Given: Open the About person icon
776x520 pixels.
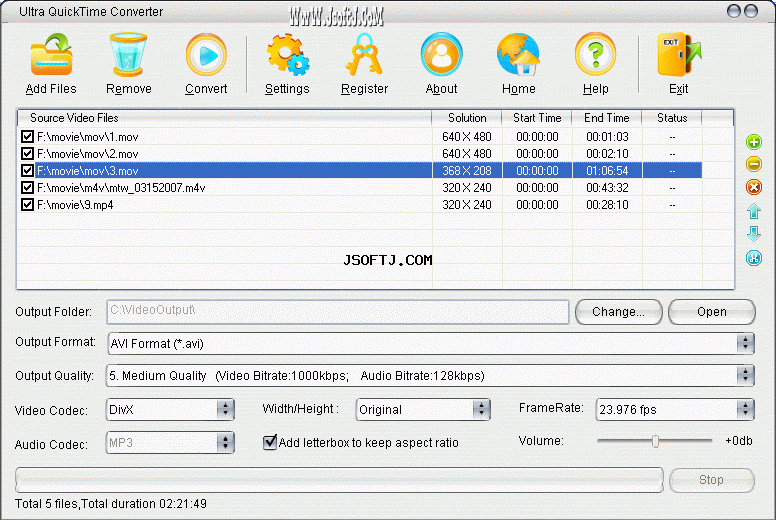Looking at the screenshot, I should [441, 54].
